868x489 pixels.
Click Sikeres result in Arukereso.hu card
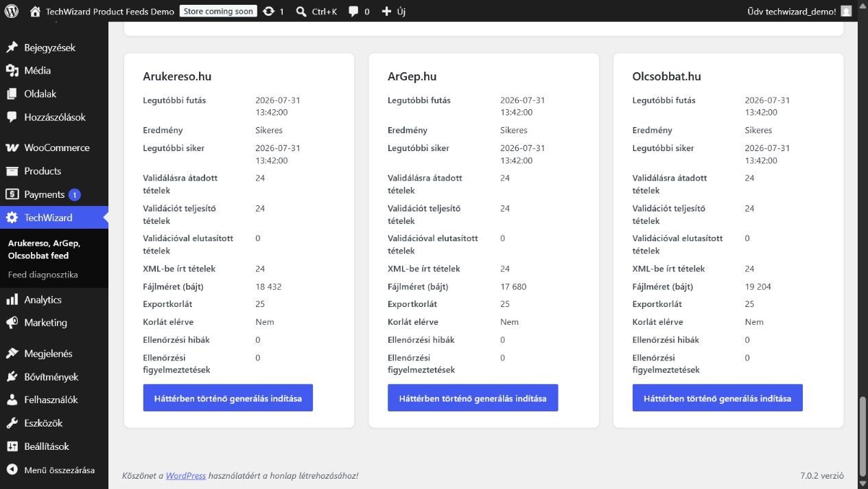pyautogui.click(x=269, y=130)
